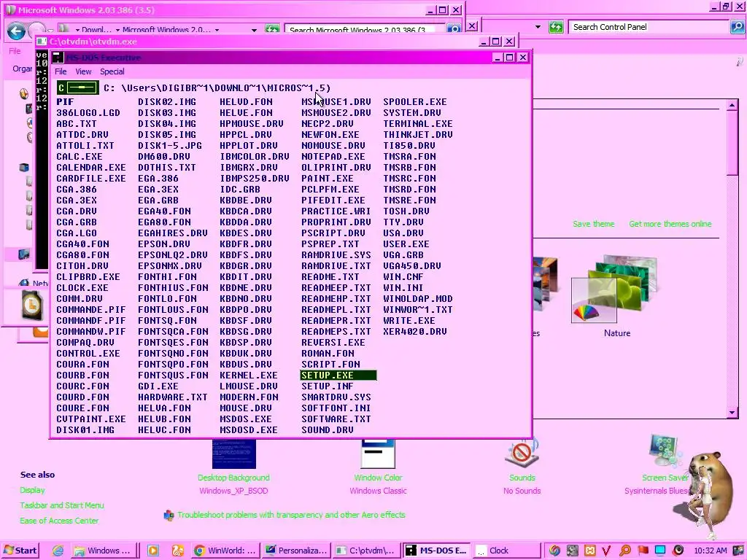The width and height of the screenshot is (747, 560).
Task: Click the red flag tray icon
Action: click(x=643, y=551)
